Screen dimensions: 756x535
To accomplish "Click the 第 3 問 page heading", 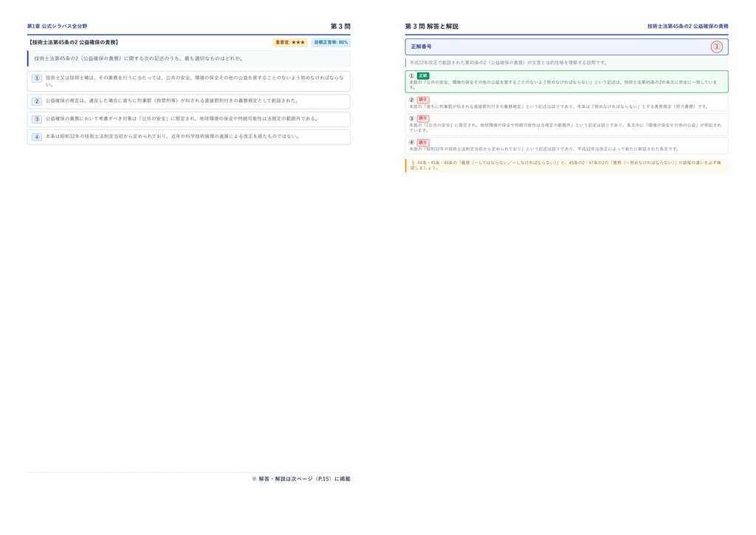I will [x=340, y=27].
